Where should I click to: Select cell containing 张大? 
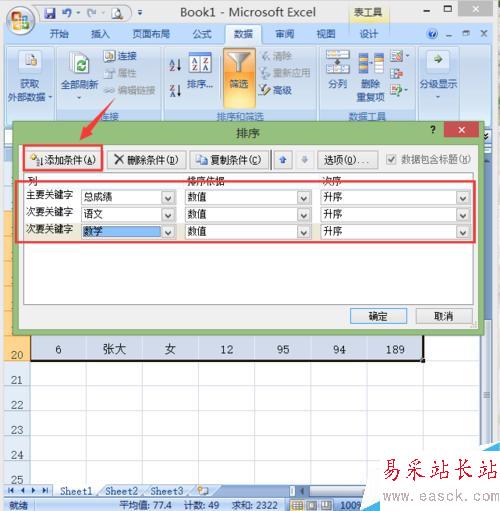tap(114, 349)
